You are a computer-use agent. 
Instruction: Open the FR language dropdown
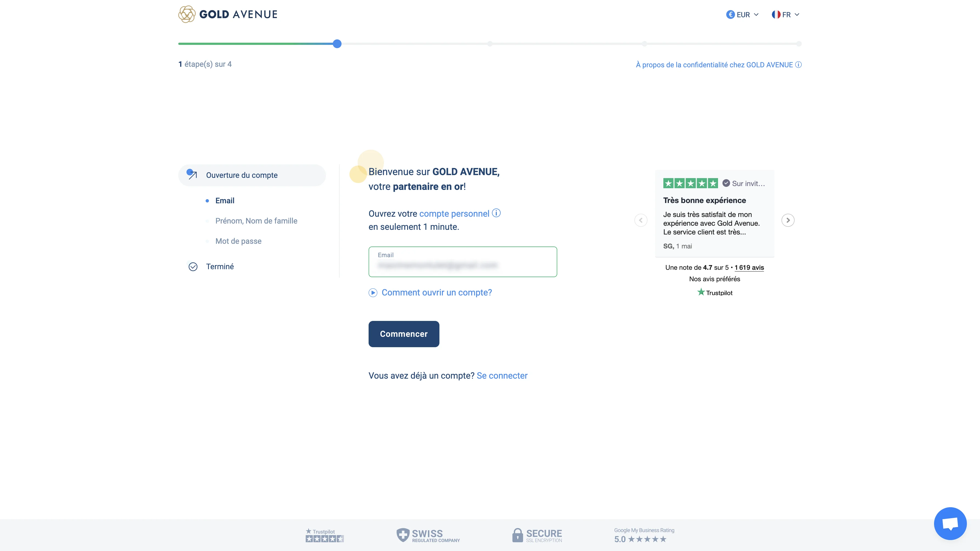click(x=785, y=14)
